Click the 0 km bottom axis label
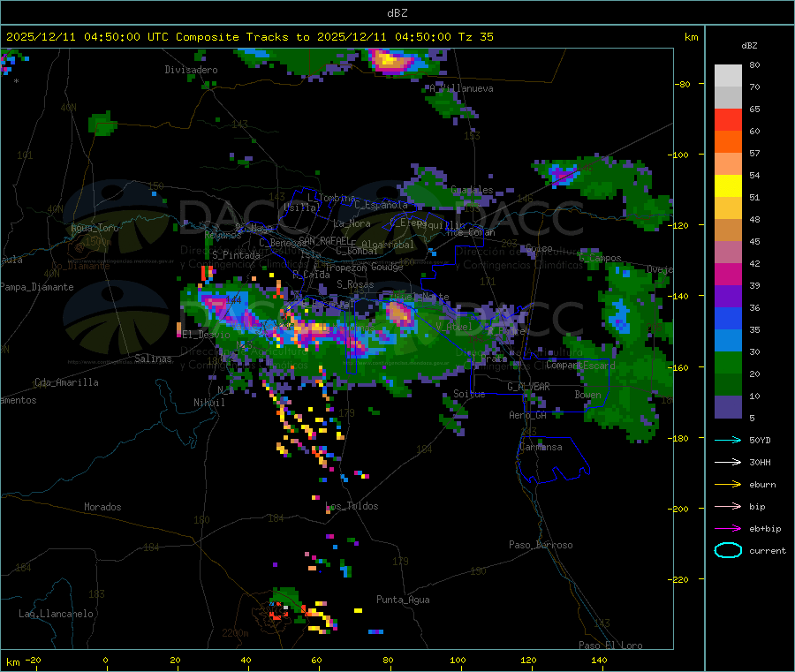Viewport: 795px width, 672px height. click(105, 660)
